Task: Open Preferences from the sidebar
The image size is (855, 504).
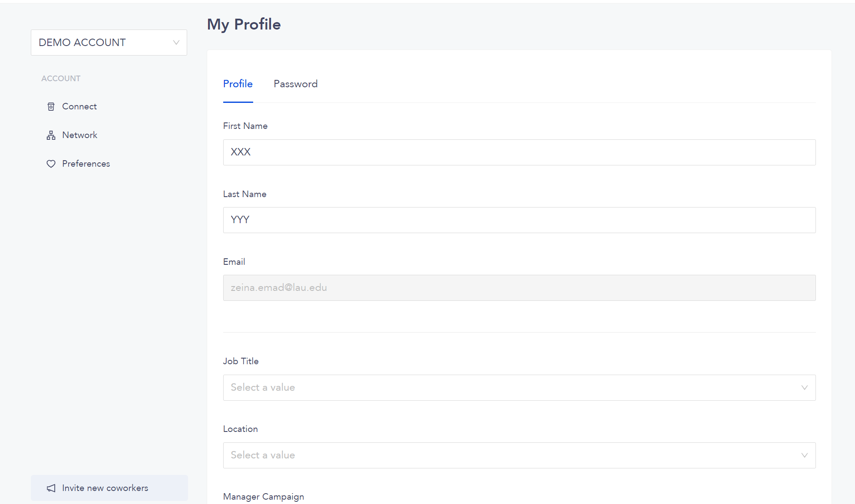Action: point(86,164)
